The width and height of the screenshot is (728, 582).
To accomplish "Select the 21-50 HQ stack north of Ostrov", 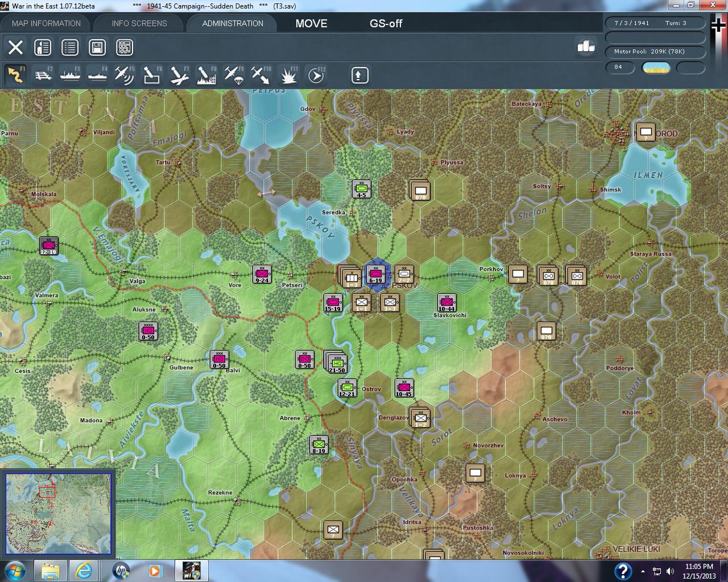I will pos(336,362).
